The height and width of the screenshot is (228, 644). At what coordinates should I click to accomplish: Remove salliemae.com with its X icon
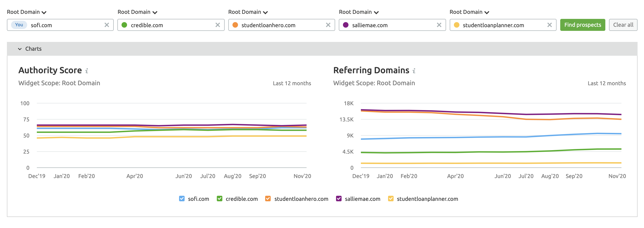click(x=439, y=25)
